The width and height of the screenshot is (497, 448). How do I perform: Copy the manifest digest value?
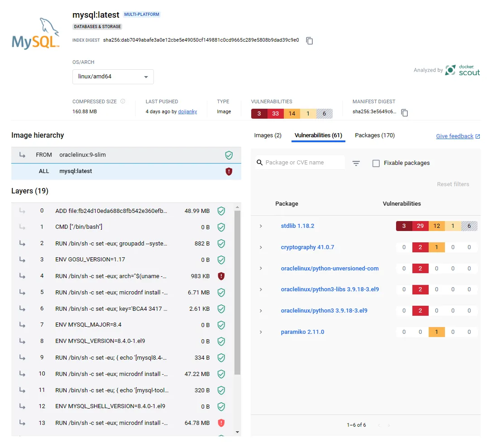tap(405, 113)
